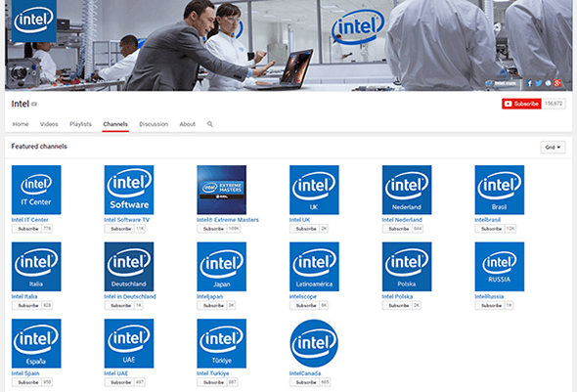Open the Intel Latinoamérica channel logo

click(314, 267)
